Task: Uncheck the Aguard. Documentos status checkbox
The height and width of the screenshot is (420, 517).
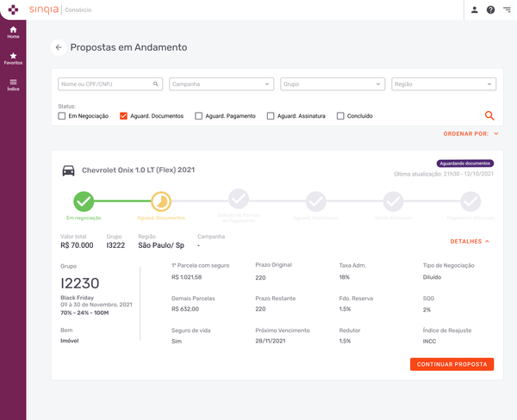Action: click(x=123, y=116)
